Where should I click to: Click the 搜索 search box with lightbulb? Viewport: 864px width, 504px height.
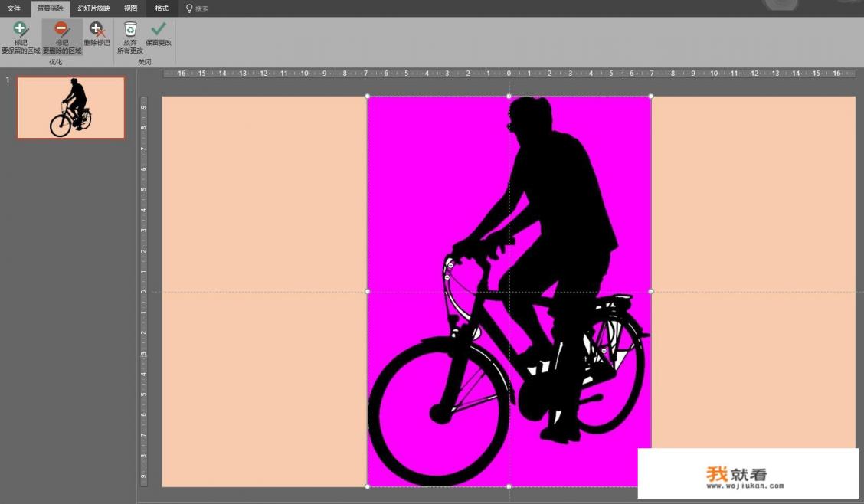coord(198,9)
